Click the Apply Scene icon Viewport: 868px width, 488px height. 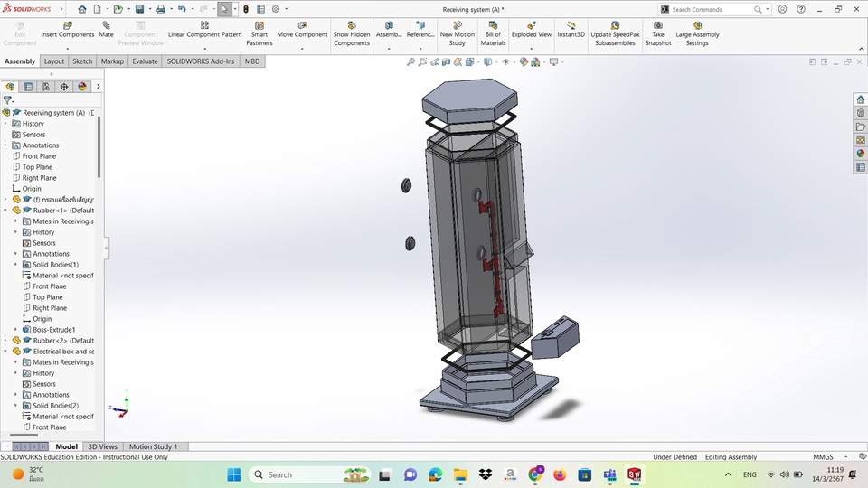[x=535, y=62]
